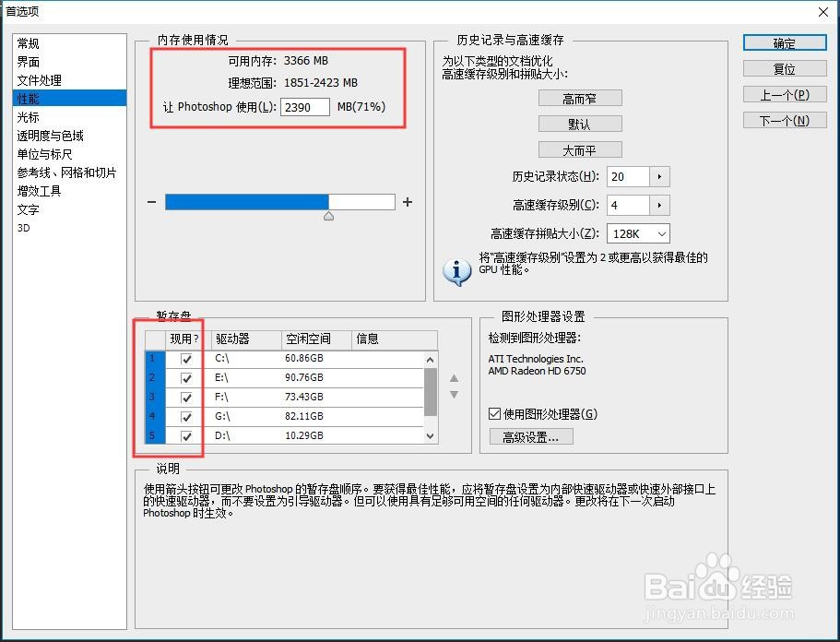The width and height of the screenshot is (840, 642).
Task: Select 参考线、网格和切片 category
Action: (x=69, y=172)
